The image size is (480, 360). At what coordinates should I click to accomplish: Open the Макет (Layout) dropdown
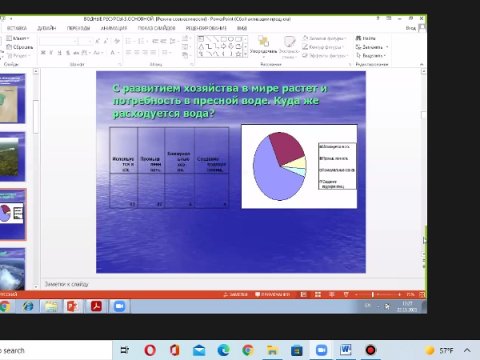pyautogui.click(x=18, y=38)
